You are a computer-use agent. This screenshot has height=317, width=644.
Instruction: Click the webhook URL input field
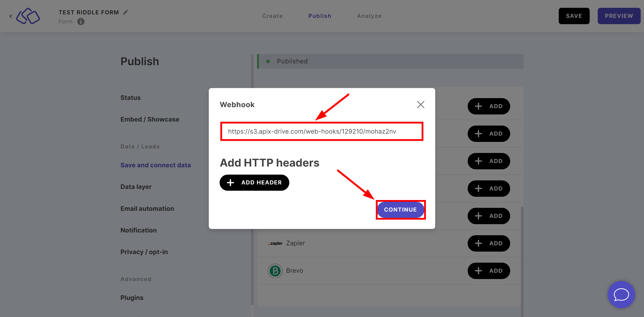coord(321,131)
